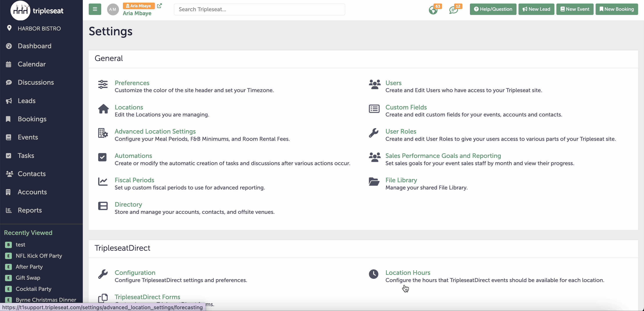Screen dimensions: 644x311
Task: Click the TripleseatDirect Forms copy icon
Action: tap(103, 298)
